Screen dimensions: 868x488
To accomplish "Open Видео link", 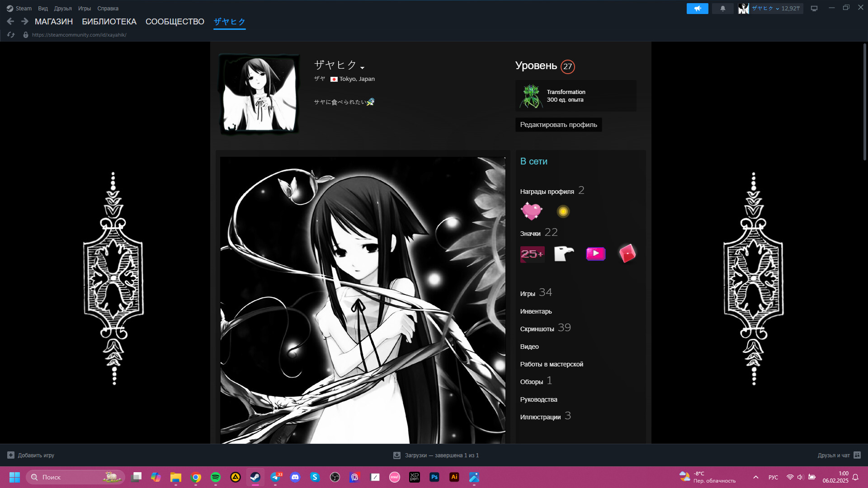I will (x=529, y=347).
